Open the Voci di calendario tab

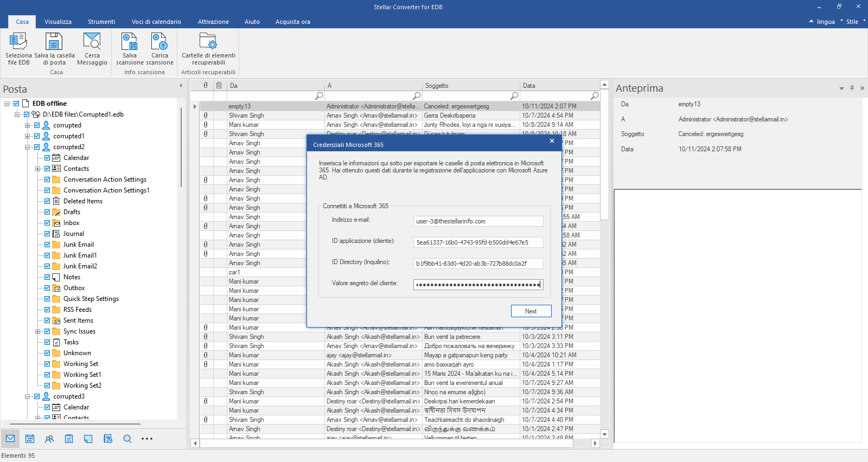156,22
